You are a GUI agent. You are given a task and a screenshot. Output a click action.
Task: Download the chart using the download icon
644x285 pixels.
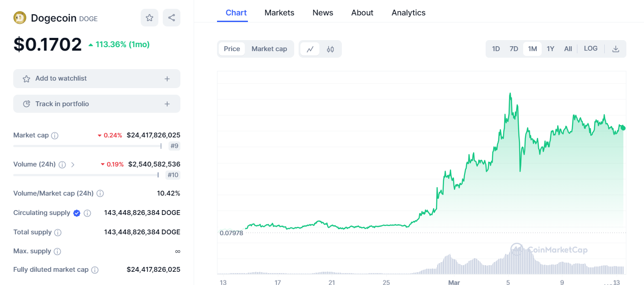pyautogui.click(x=615, y=49)
